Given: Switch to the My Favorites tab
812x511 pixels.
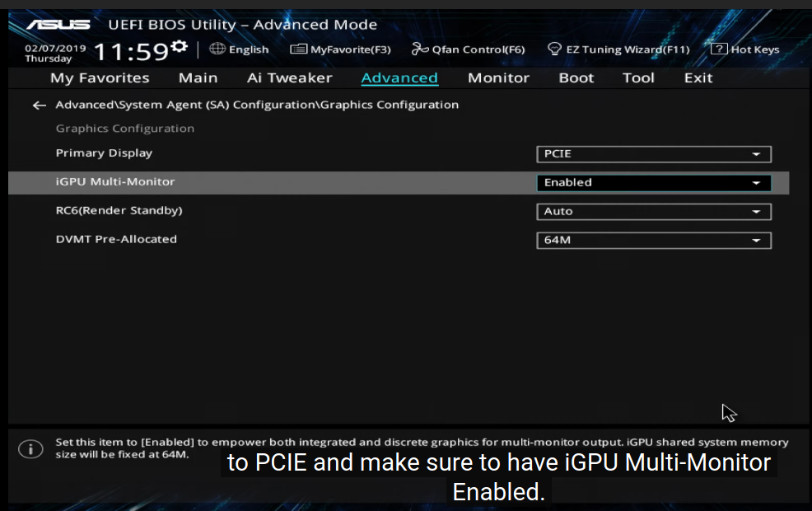Looking at the screenshot, I should click(x=100, y=78).
